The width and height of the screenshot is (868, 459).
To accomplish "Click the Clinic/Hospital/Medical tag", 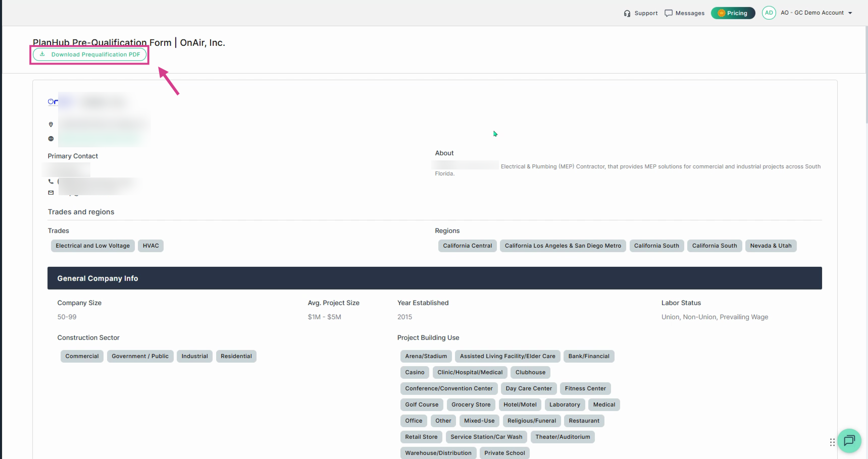I will tap(470, 372).
